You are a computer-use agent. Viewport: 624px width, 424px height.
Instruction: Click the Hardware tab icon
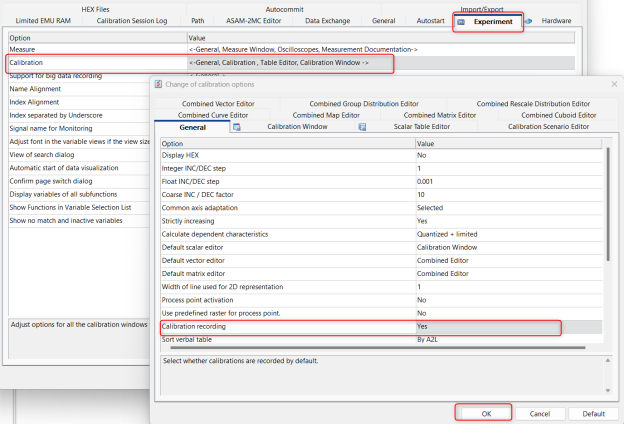528,21
